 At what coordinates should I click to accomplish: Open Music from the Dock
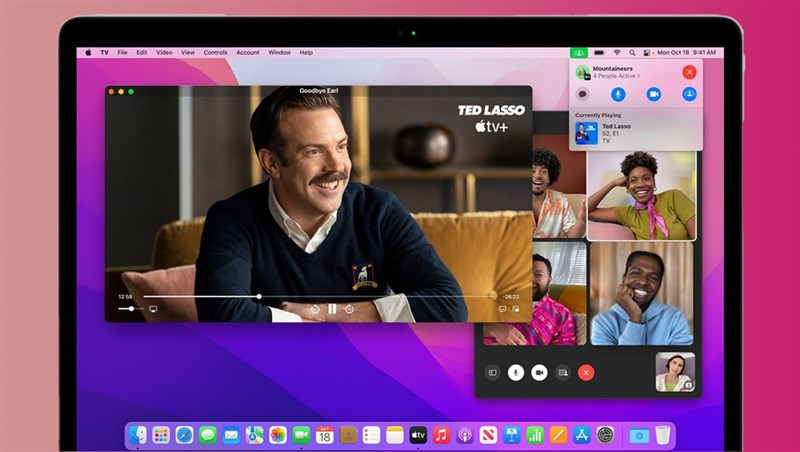pyautogui.click(x=441, y=435)
